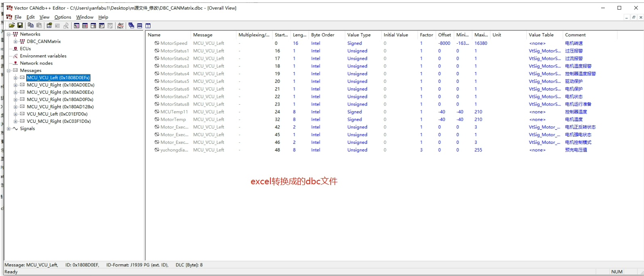Open the Edit menu
Image resolution: width=644 pixels, height=276 pixels.
pos(31,17)
